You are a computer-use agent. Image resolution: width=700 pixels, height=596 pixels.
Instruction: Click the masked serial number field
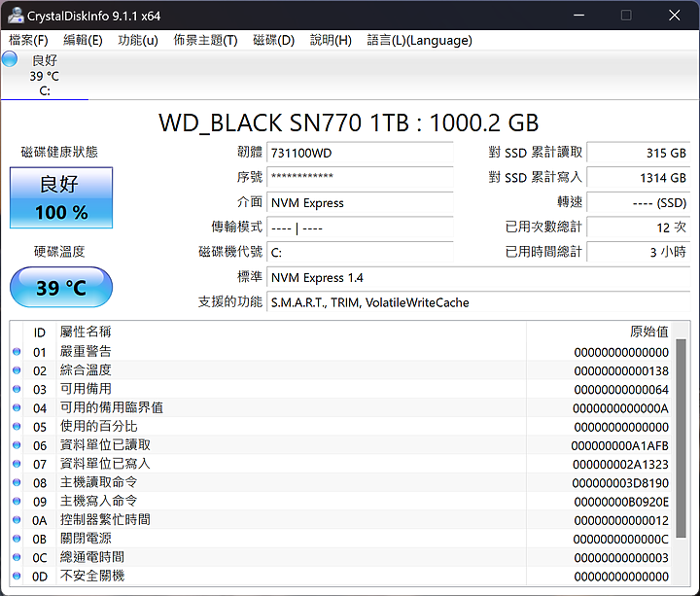click(x=360, y=178)
